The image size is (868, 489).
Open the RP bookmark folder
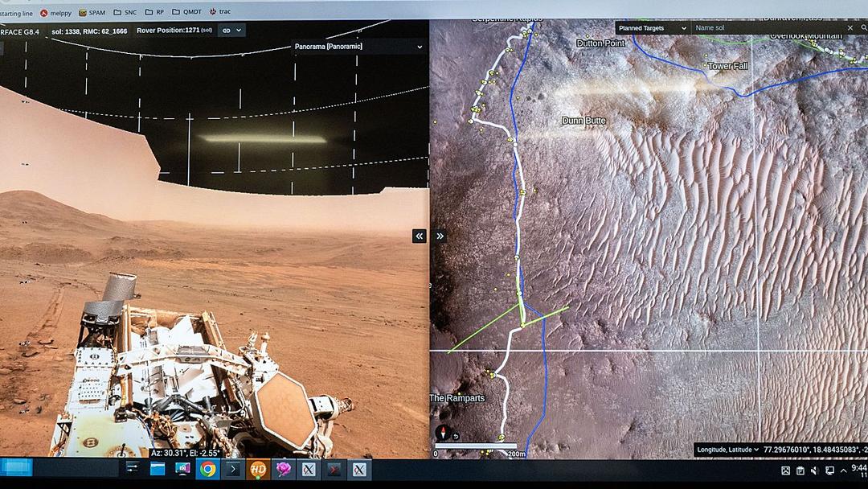tap(154, 11)
